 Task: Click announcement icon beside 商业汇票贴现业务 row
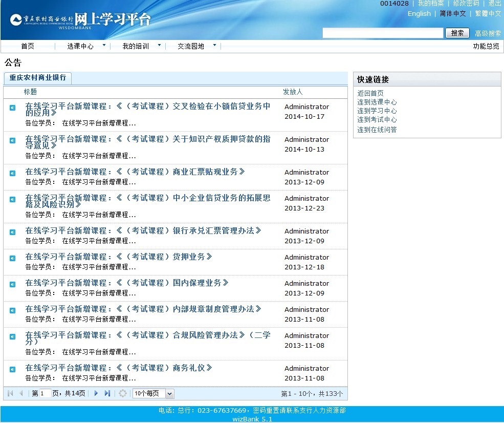pos(12,174)
